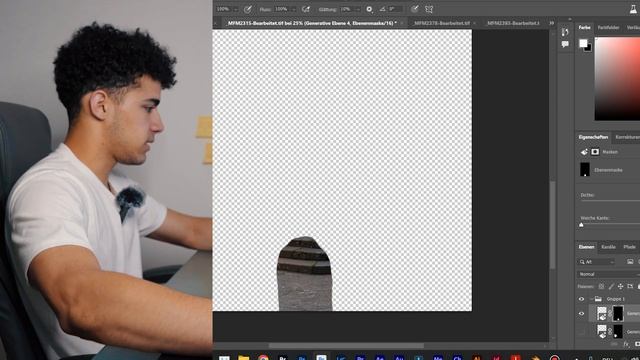Click Gruppe 1 folder icon
The image size is (640, 360).
click(598, 299)
